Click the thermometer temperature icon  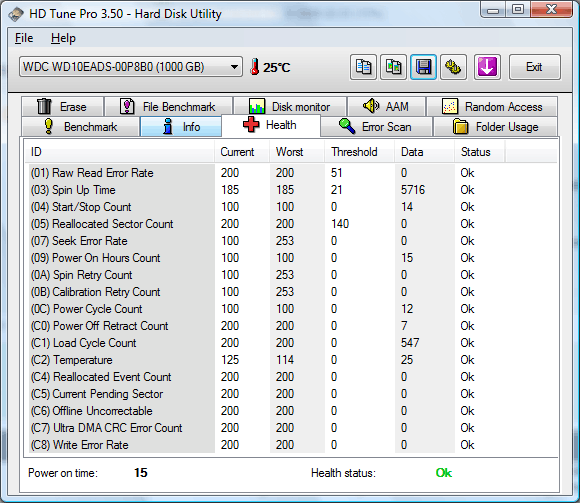pyautogui.click(x=254, y=67)
